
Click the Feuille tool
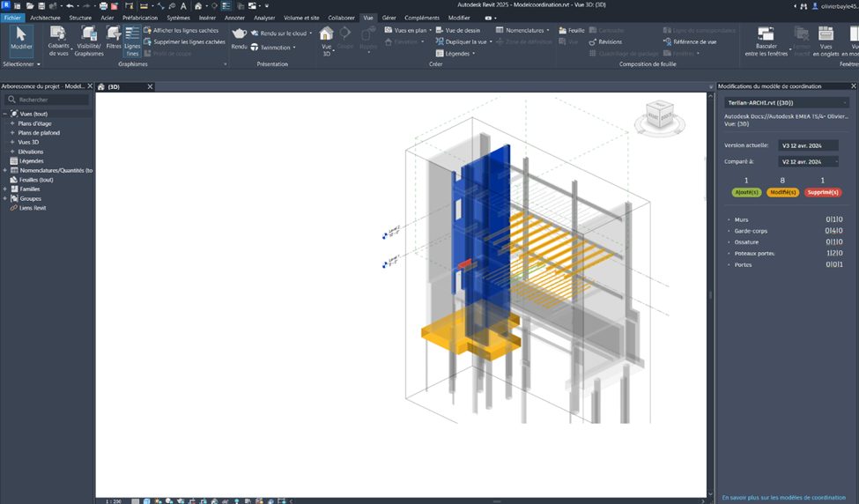point(572,31)
